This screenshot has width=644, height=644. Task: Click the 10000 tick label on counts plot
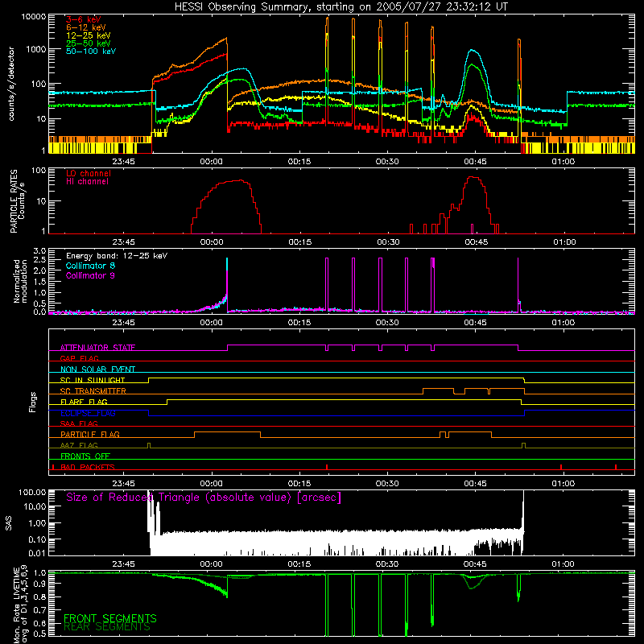pyautogui.click(x=34, y=17)
